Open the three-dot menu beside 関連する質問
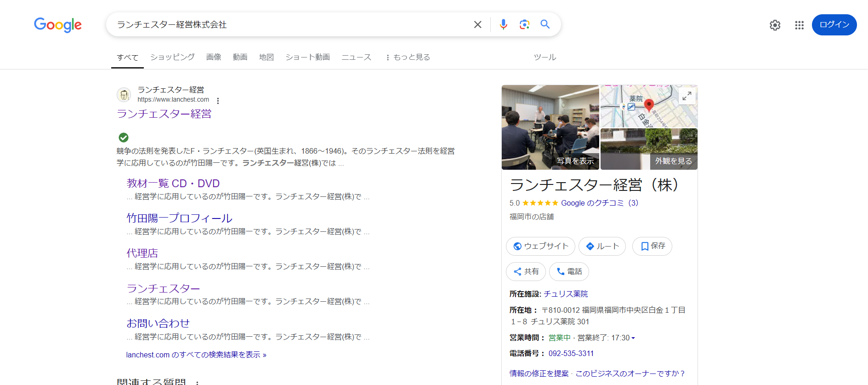 197,382
